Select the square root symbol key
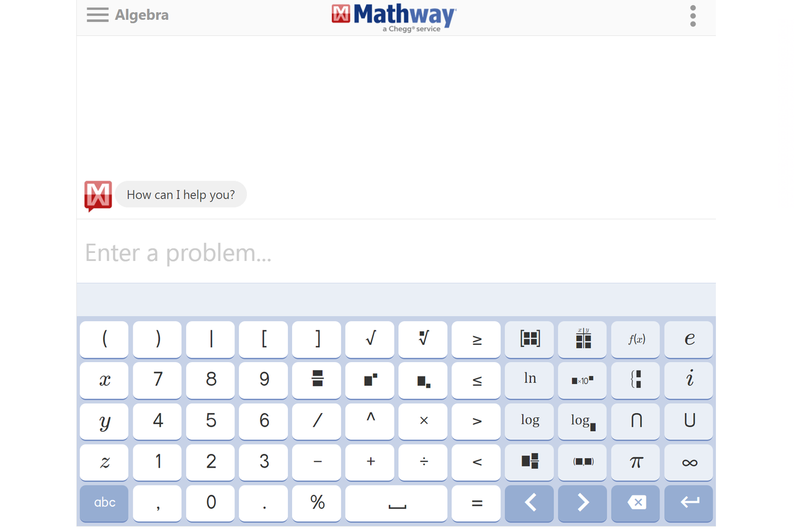Viewport: 794px width, 532px height. pyautogui.click(x=369, y=339)
